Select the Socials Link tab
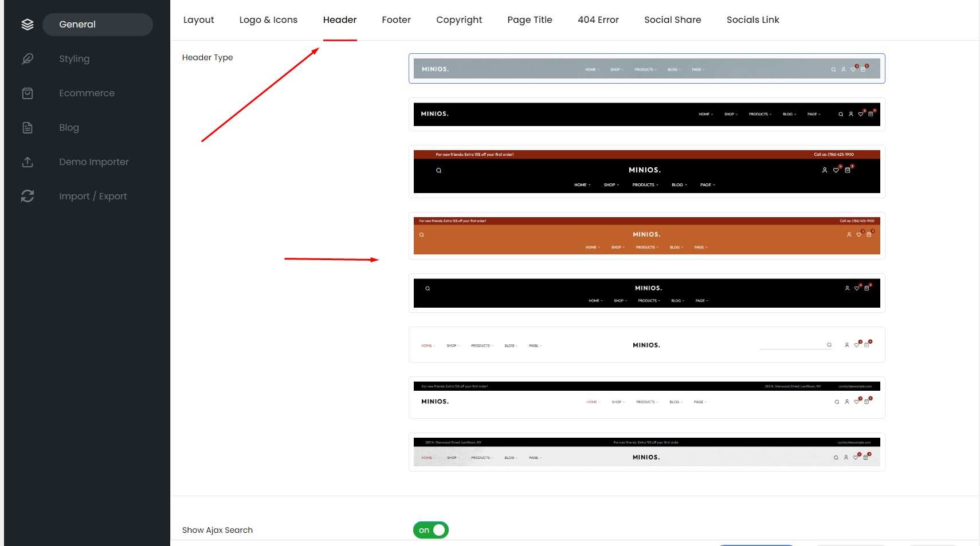Image resolution: width=980 pixels, height=546 pixels. (x=752, y=20)
